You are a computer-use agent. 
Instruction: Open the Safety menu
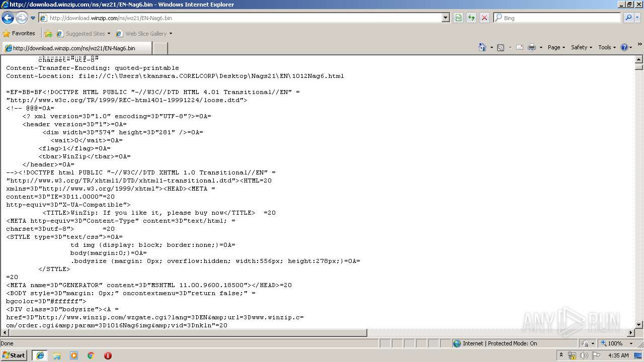click(x=582, y=47)
